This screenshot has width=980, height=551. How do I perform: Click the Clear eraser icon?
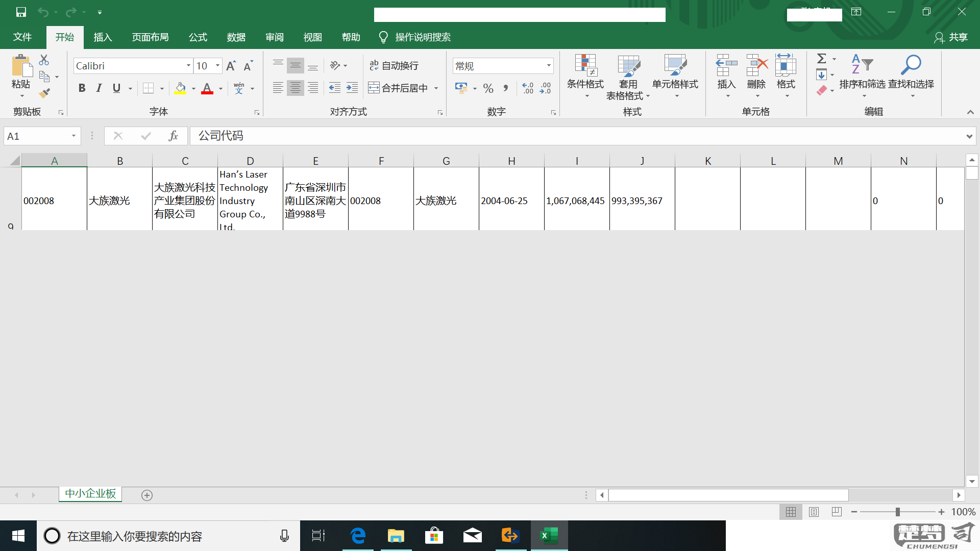point(821,91)
